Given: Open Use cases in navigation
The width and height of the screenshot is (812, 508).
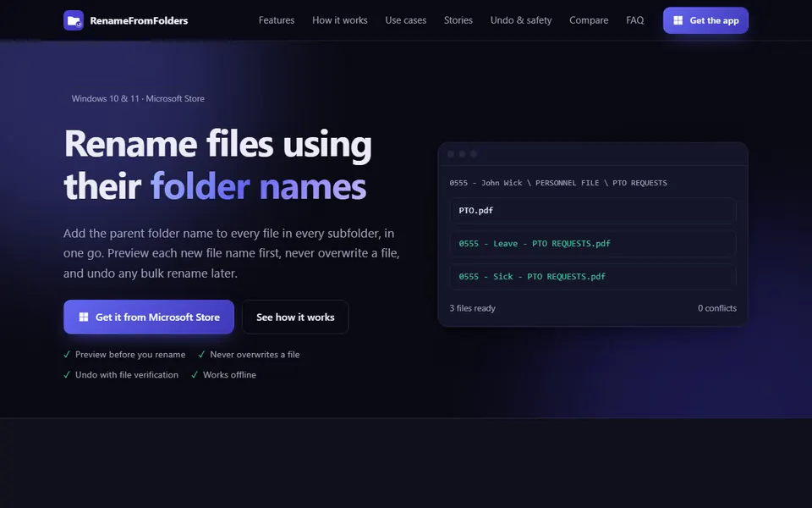Looking at the screenshot, I should pyautogui.click(x=405, y=20).
